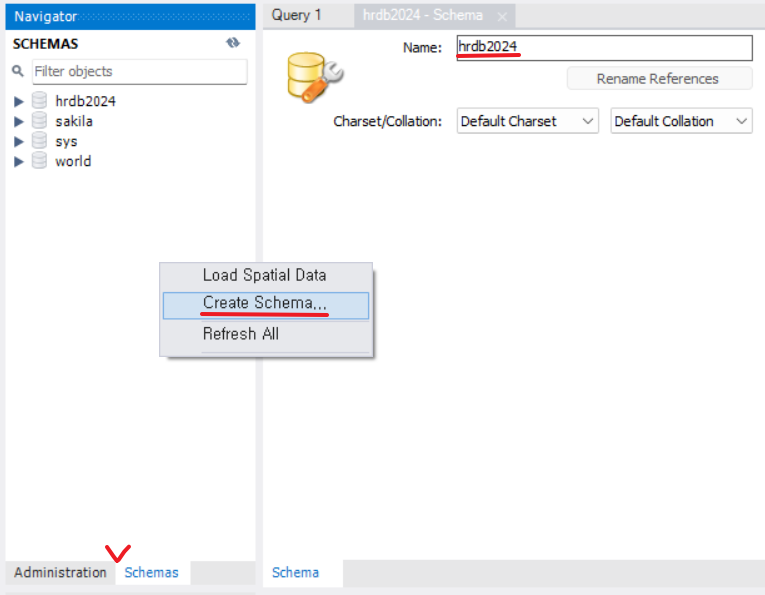This screenshot has width=765, height=595.
Task: Click the world database icon
Action: (x=39, y=160)
